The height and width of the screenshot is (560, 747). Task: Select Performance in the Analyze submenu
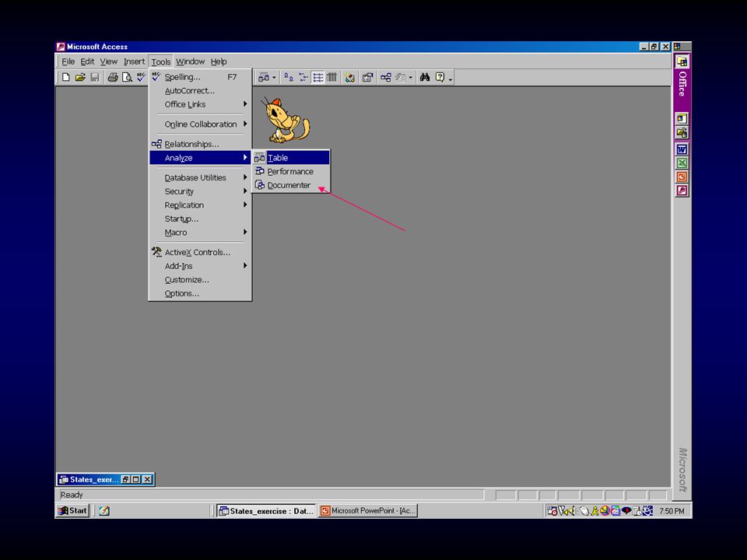click(x=291, y=171)
